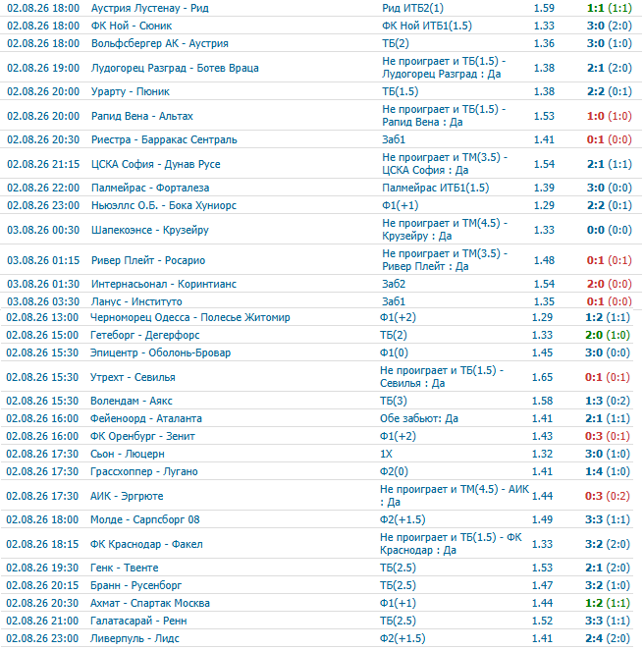Viewport: 644px width, 650px height.
Task: Click bet Рид ИТБ2(1)
Action: (412, 8)
